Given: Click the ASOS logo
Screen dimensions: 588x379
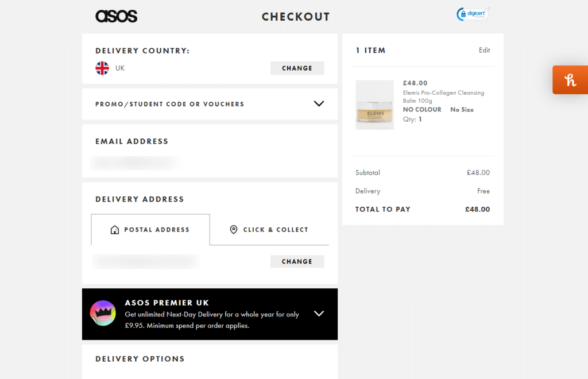Looking at the screenshot, I should pyautogui.click(x=116, y=16).
